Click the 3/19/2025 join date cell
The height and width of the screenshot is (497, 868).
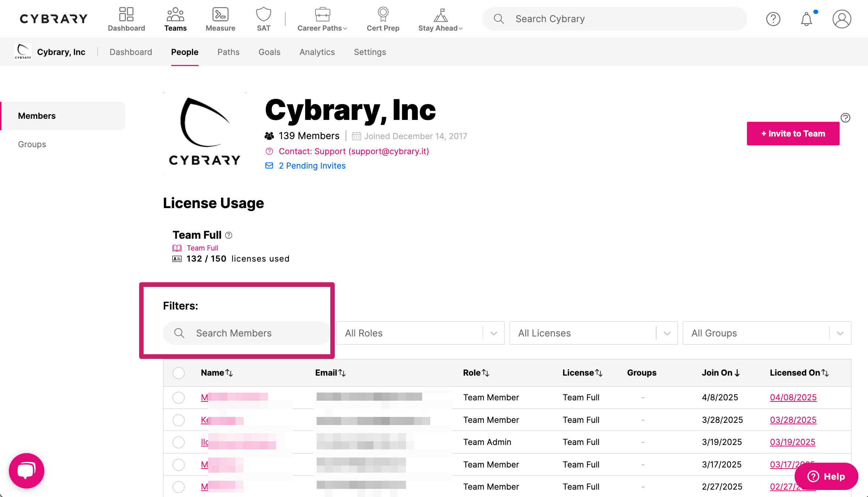coord(721,442)
